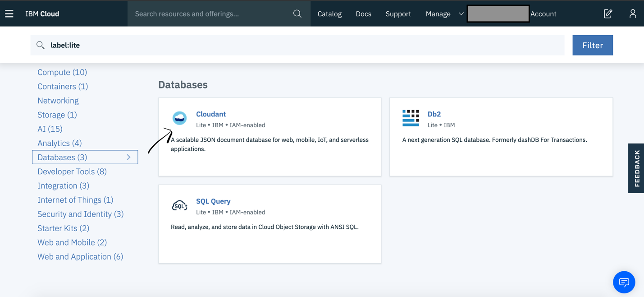The image size is (644, 297).
Task: Click the Db2 logo icon
Action: [411, 118]
